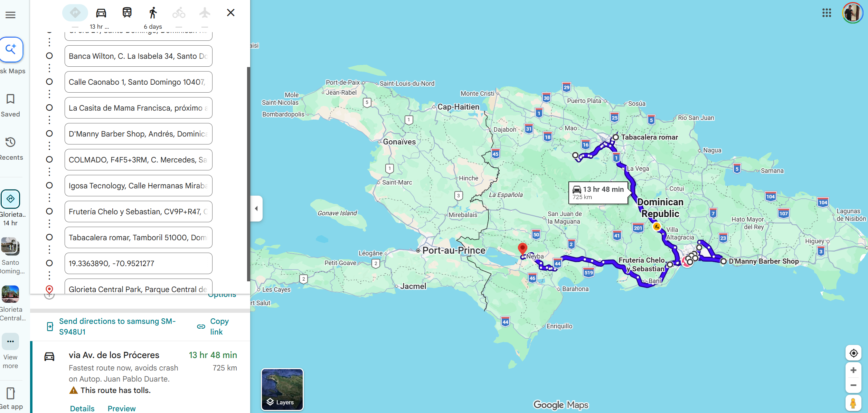
Task: Edit Tabacalera romar stop field
Action: [x=138, y=237]
